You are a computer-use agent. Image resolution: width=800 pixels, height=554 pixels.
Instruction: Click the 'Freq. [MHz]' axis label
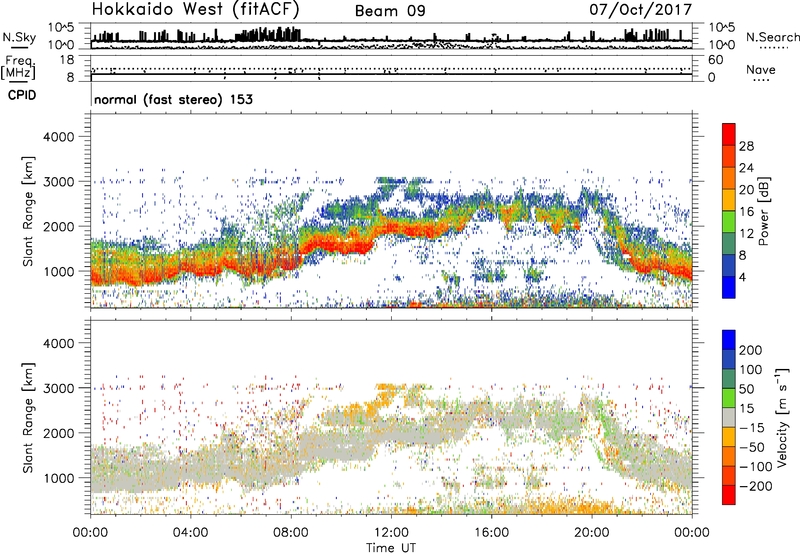click(x=19, y=68)
